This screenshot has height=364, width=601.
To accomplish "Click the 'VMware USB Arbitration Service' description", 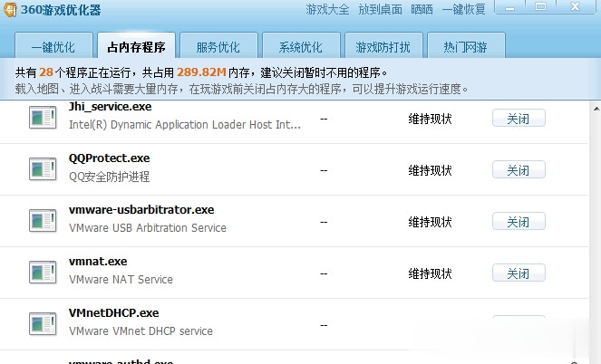I will (x=148, y=228).
